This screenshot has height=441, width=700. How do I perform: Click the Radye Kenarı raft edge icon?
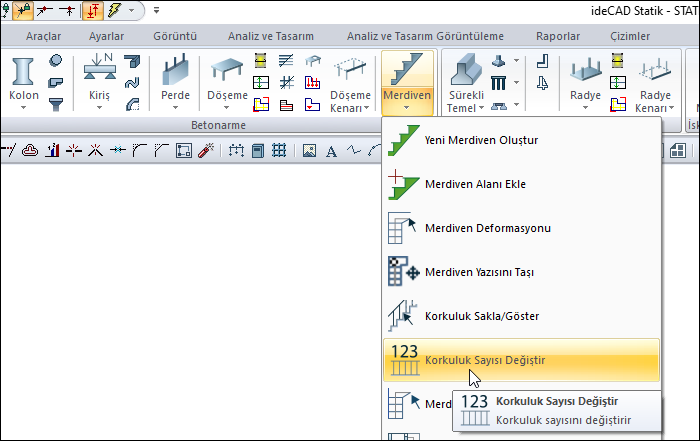(655, 70)
